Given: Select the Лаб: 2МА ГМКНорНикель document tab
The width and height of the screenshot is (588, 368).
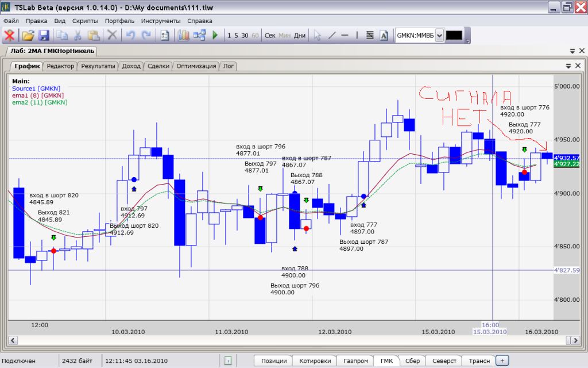Looking at the screenshot, I should coord(52,51).
